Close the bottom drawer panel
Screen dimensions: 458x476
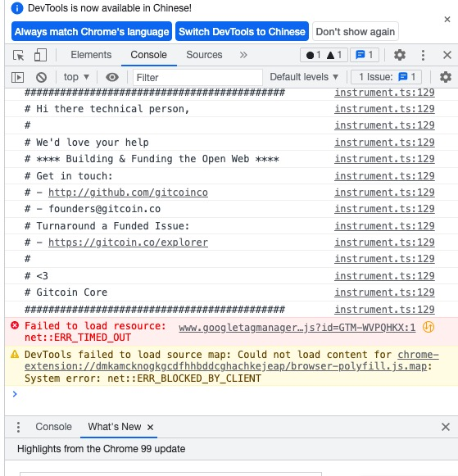click(445, 427)
